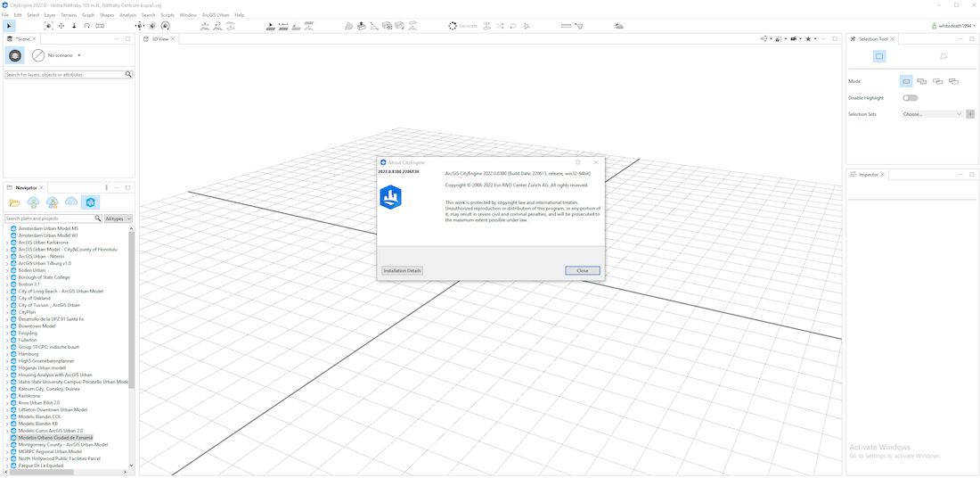Select the fourth Mode button, intersect selection
The height and width of the screenshot is (478, 980).
[x=953, y=81]
